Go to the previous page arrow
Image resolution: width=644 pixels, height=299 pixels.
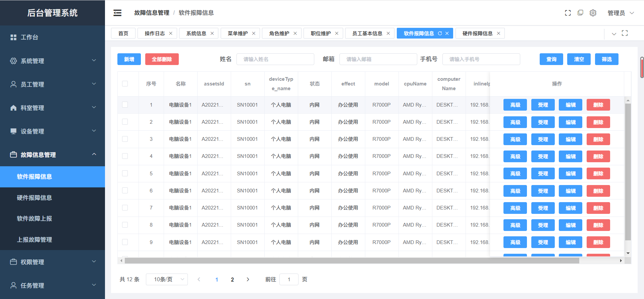pyautogui.click(x=199, y=279)
